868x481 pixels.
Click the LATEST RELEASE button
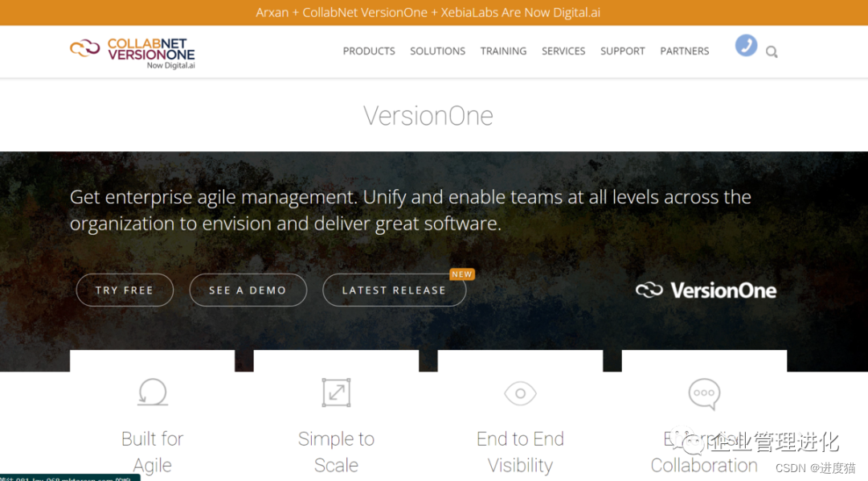click(394, 290)
